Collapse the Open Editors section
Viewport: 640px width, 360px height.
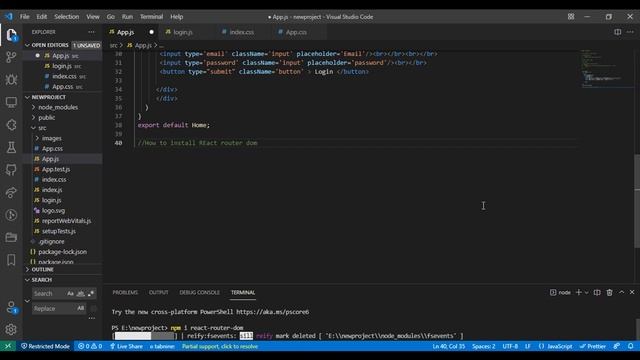(27, 45)
